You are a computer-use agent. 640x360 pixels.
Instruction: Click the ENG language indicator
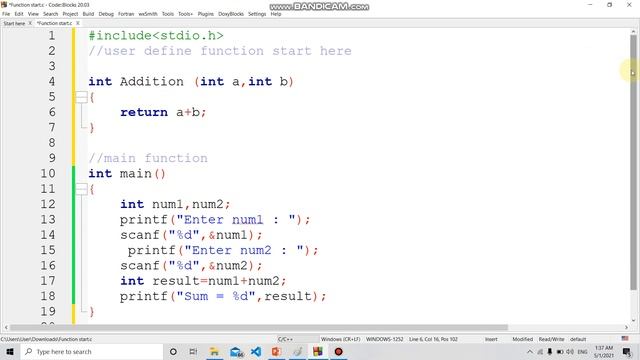click(x=582, y=351)
